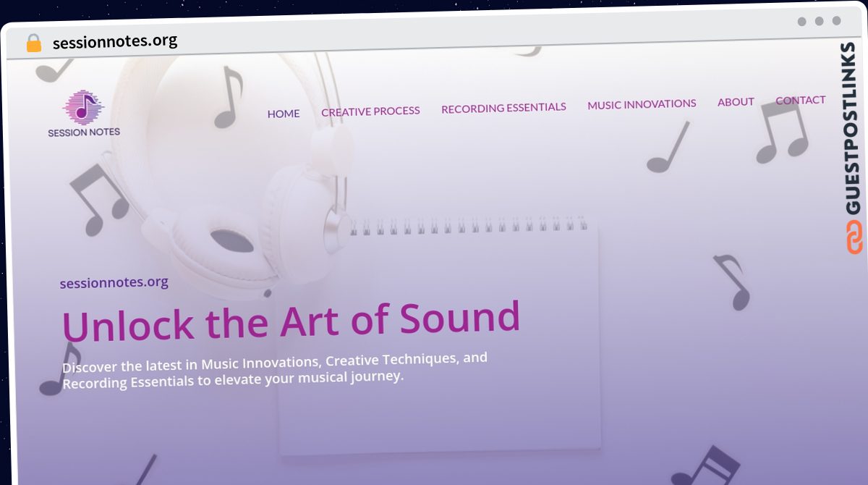
Task: Click the orange Guestpostlinks chain-link icon
Action: click(854, 237)
